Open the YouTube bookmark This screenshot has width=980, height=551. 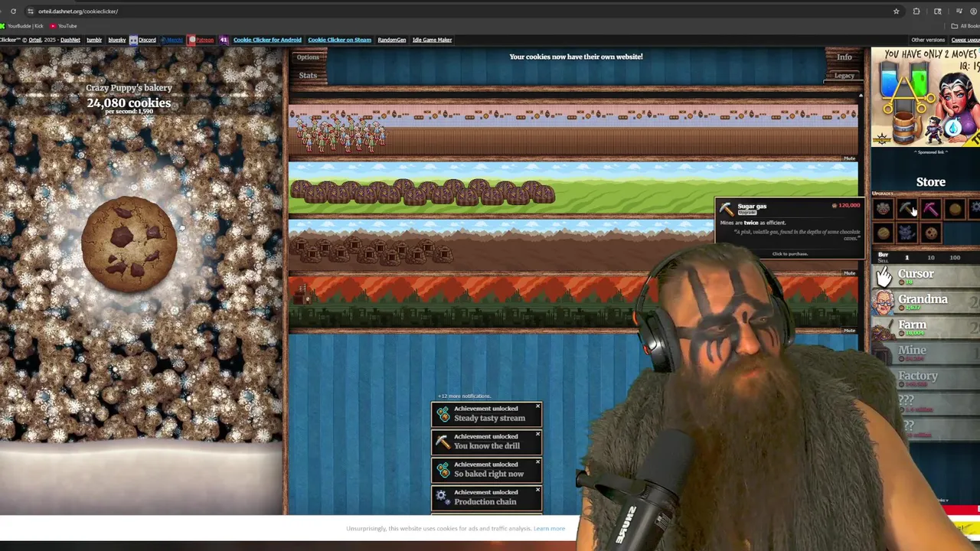point(64,26)
